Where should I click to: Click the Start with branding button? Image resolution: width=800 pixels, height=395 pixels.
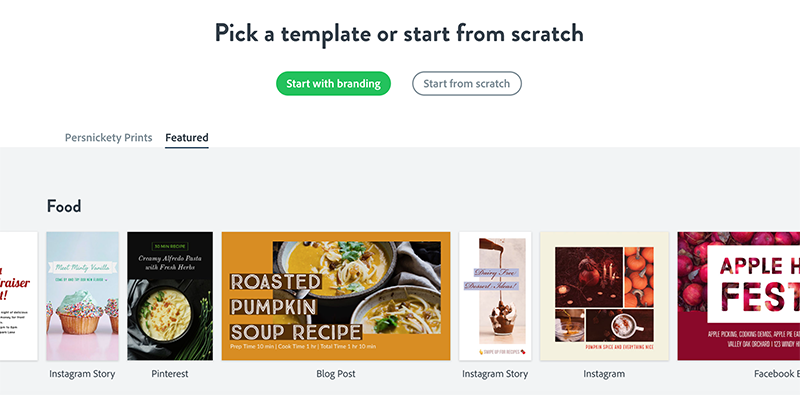[333, 84]
